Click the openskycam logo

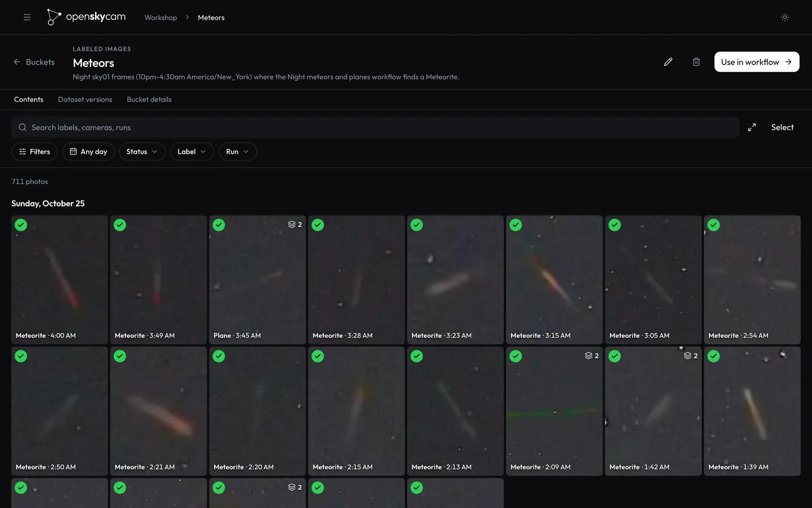click(x=86, y=17)
